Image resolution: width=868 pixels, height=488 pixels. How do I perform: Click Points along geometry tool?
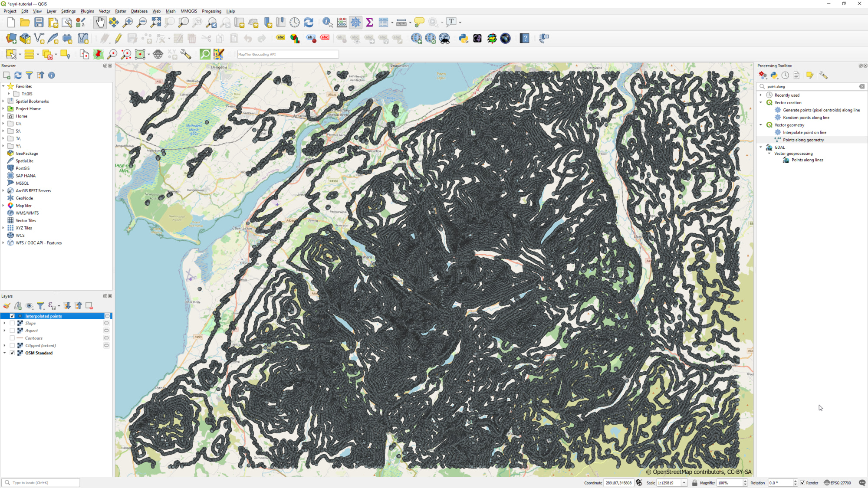tap(804, 139)
